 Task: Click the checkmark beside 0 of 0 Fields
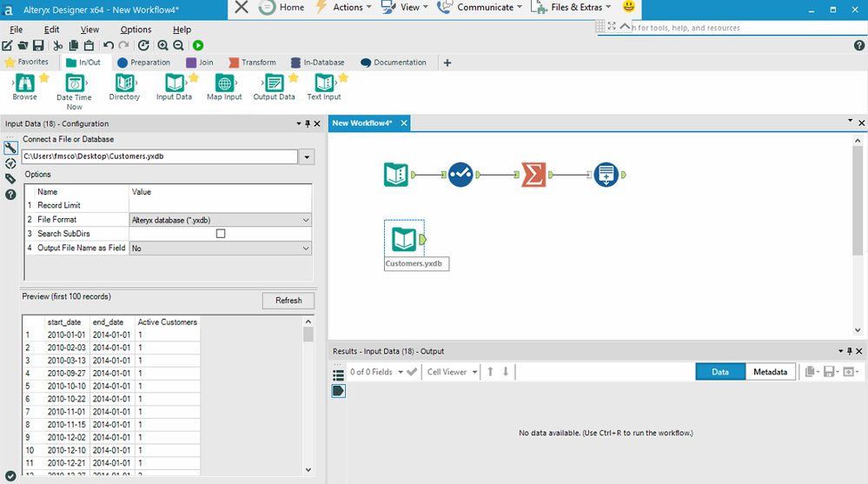click(411, 372)
